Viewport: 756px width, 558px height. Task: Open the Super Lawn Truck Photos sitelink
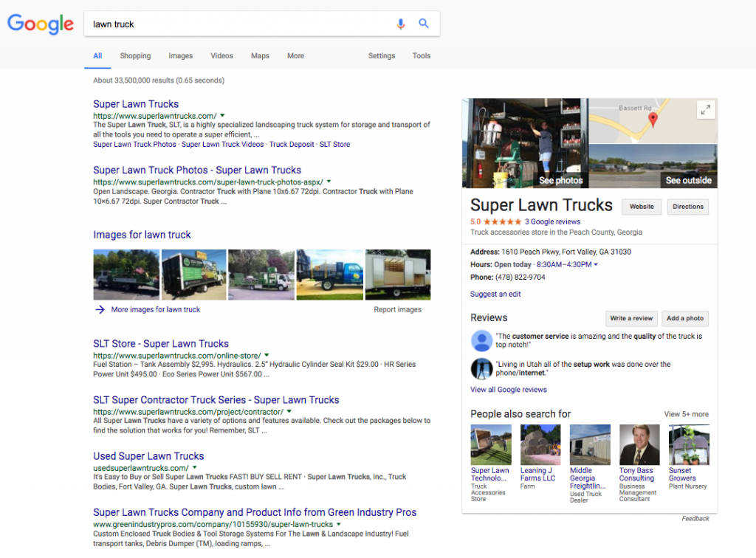(134, 144)
